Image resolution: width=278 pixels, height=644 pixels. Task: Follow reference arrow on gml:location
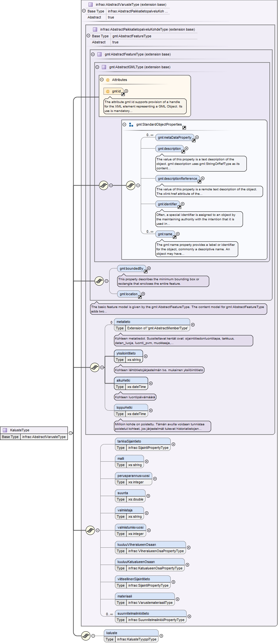coord(140,297)
